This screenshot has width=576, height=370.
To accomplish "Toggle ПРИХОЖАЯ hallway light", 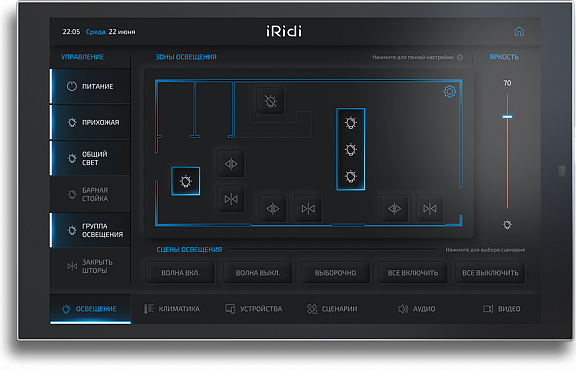I will pyautogui.click(x=90, y=122).
